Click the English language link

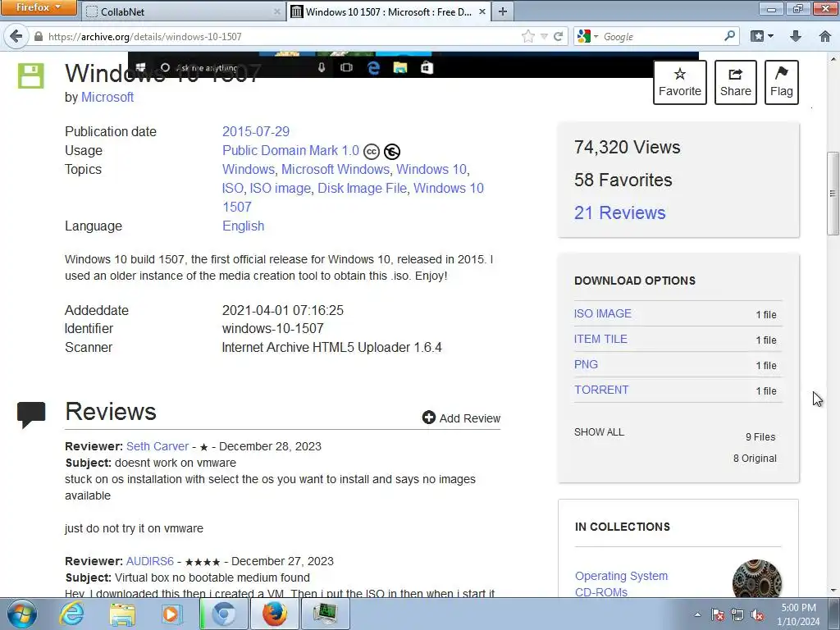coord(243,226)
